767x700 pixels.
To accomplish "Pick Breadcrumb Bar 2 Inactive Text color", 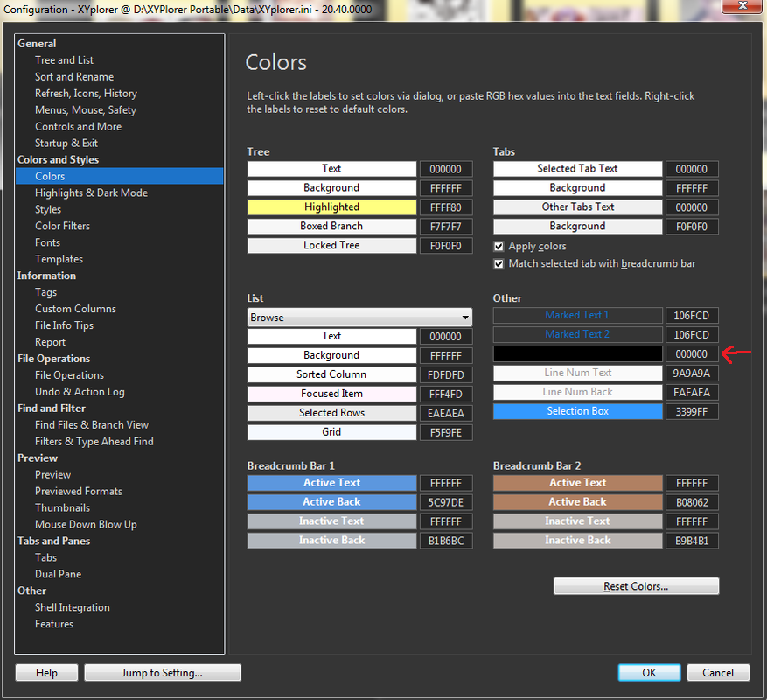I will [578, 521].
